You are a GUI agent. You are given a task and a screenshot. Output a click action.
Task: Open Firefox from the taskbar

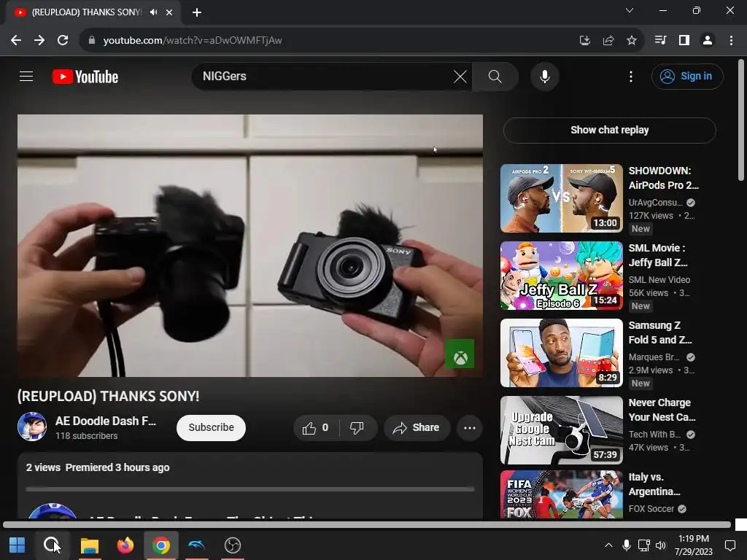[x=125, y=545]
